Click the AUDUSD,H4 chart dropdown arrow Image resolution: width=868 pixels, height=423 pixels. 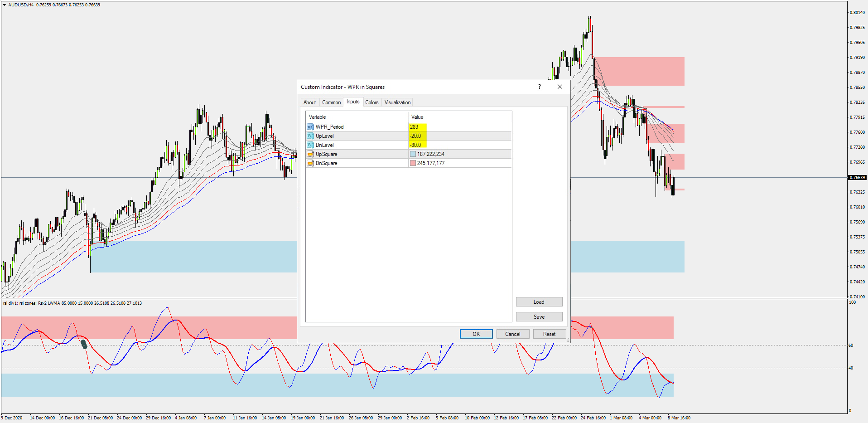5,5
